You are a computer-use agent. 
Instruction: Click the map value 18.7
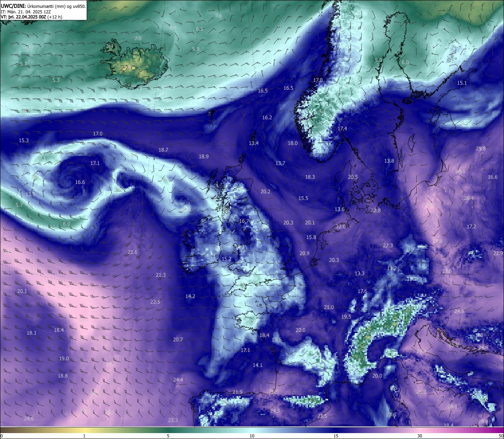[163, 150]
